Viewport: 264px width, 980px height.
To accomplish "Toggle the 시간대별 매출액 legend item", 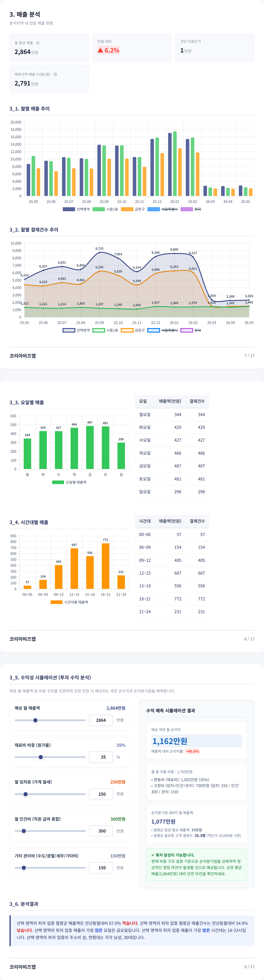I will coord(69,602).
